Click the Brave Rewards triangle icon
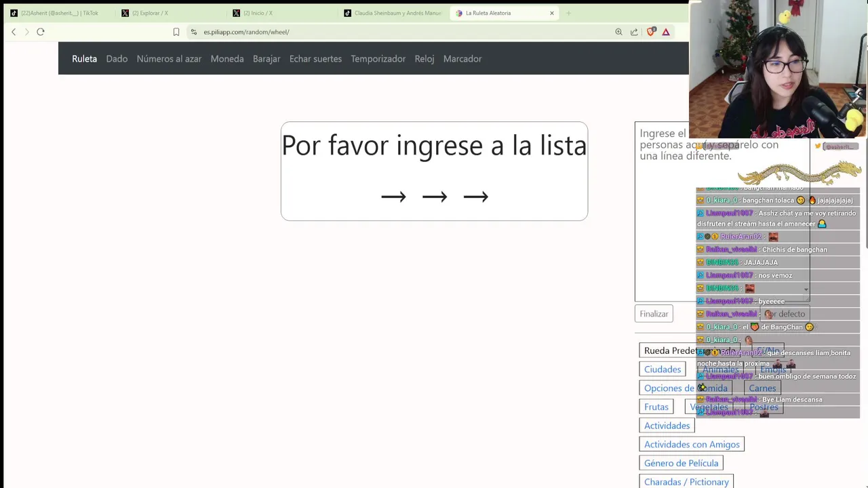The height and width of the screenshot is (488, 868). 666,32
